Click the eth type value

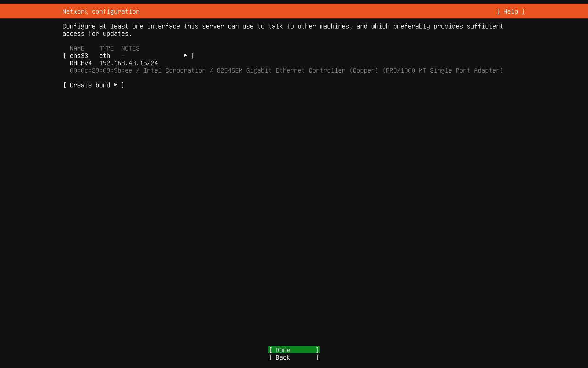click(105, 56)
